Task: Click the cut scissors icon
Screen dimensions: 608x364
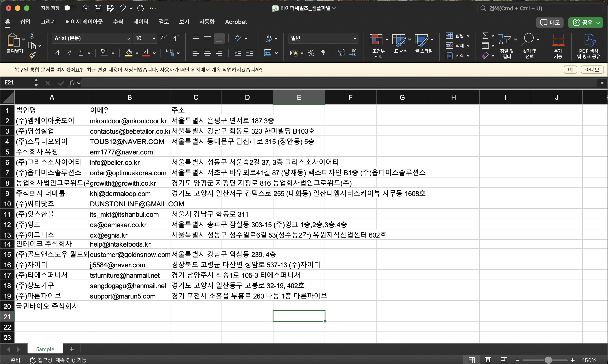Action: click(32, 36)
